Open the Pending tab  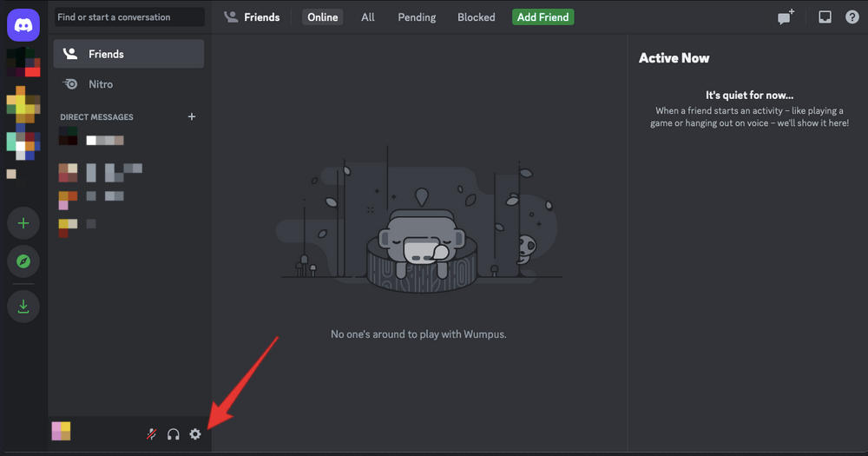pyautogui.click(x=417, y=17)
